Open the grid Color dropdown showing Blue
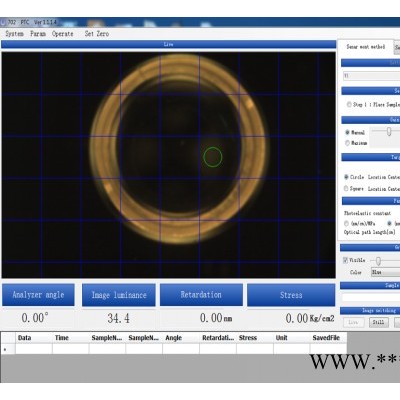This screenshot has width=400, height=400. coord(386,272)
